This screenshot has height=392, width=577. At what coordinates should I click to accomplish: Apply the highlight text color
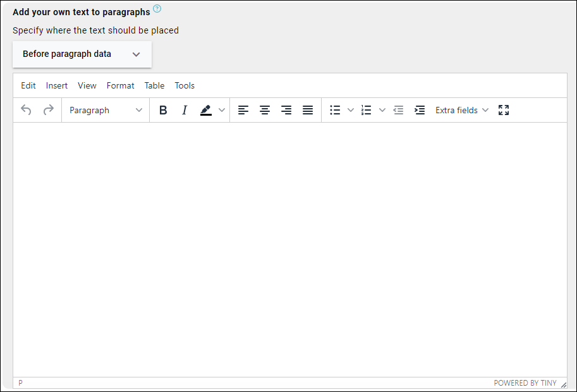(206, 109)
